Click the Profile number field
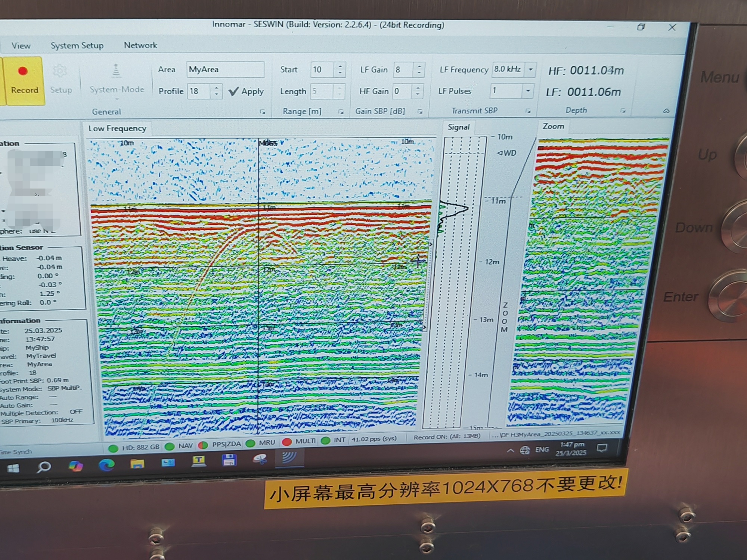 199,91
